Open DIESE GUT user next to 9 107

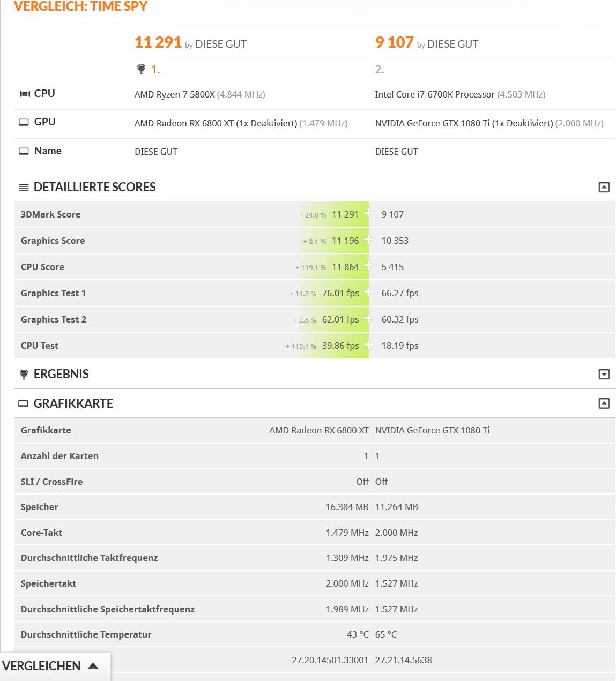(452, 44)
